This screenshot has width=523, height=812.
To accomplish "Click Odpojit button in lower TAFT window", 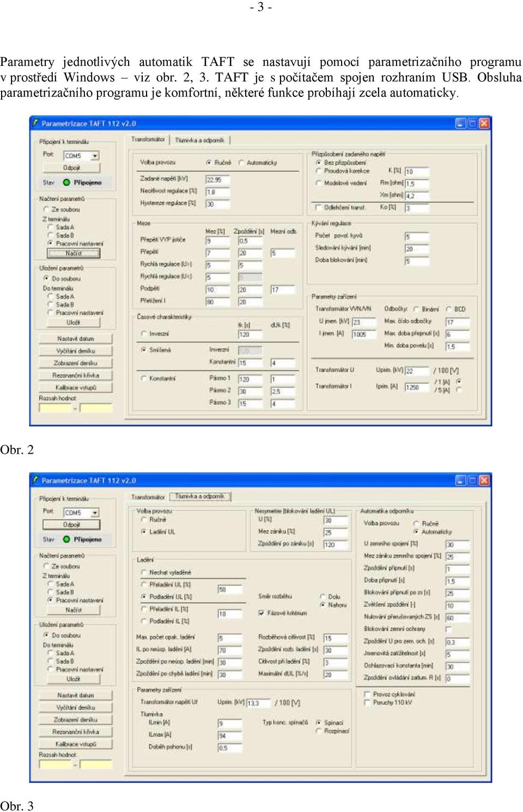I will tap(71, 524).
